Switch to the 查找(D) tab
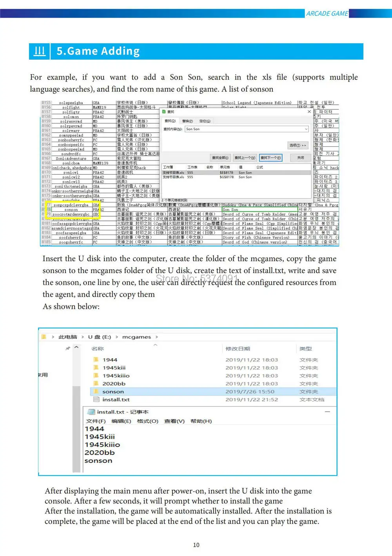392x556 pixels. coord(170,121)
